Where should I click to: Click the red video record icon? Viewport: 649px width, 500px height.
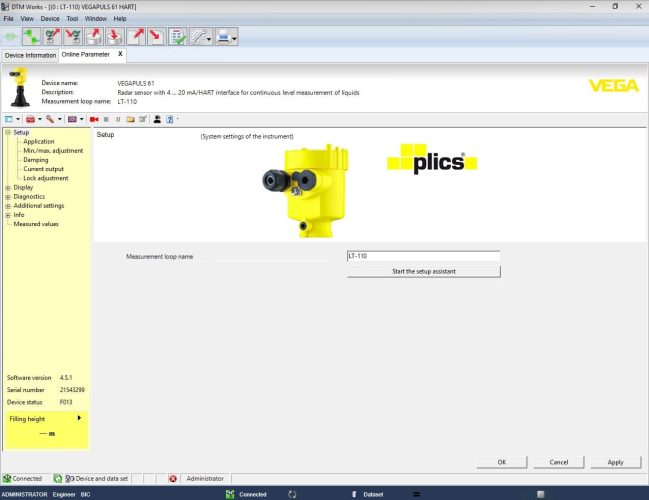(x=94, y=119)
